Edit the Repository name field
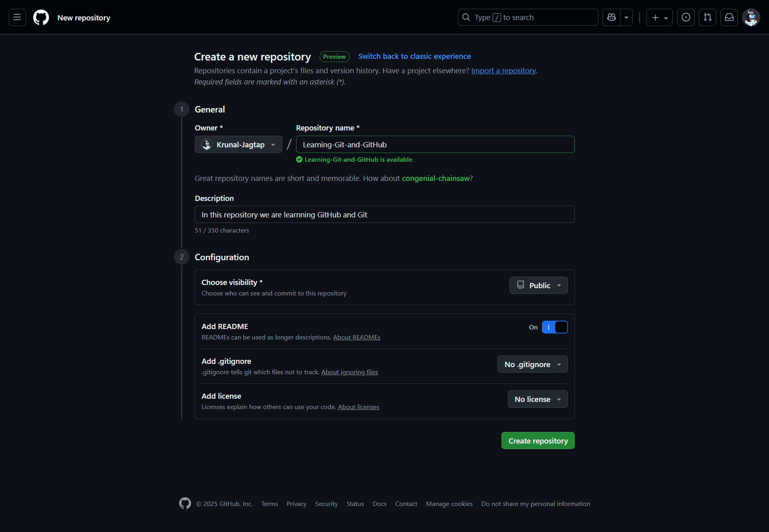769x532 pixels. coord(435,145)
